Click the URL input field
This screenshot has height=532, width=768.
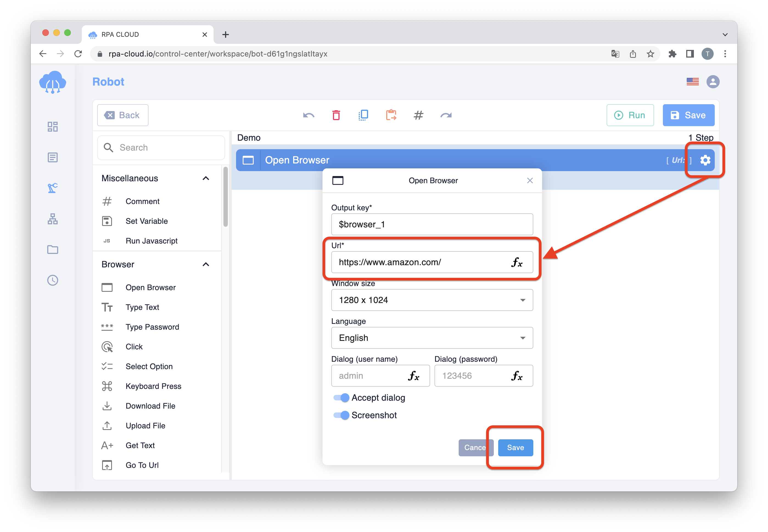[430, 262]
